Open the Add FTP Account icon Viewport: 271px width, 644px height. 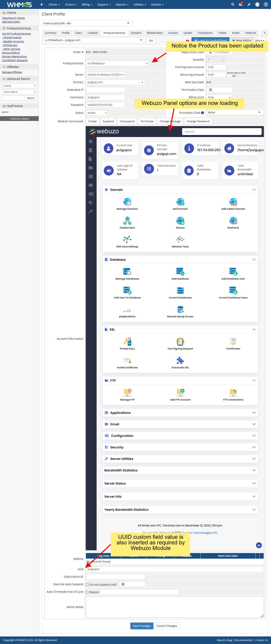click(180, 393)
